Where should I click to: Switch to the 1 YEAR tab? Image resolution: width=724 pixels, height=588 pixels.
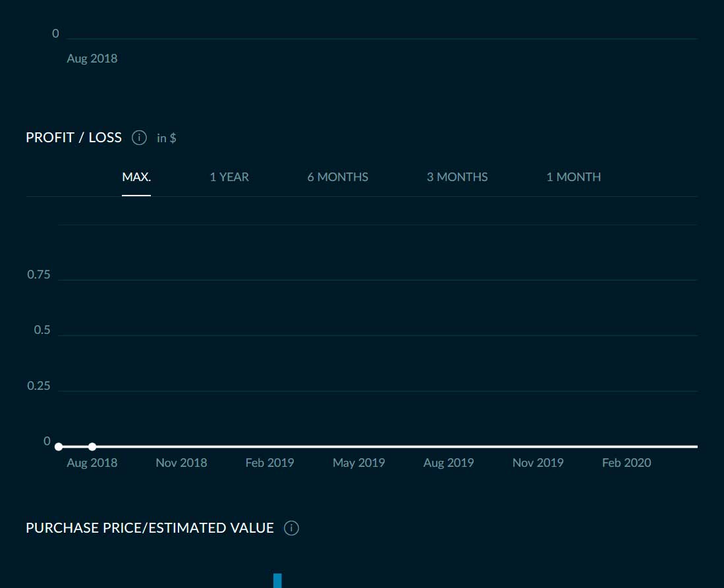(229, 177)
